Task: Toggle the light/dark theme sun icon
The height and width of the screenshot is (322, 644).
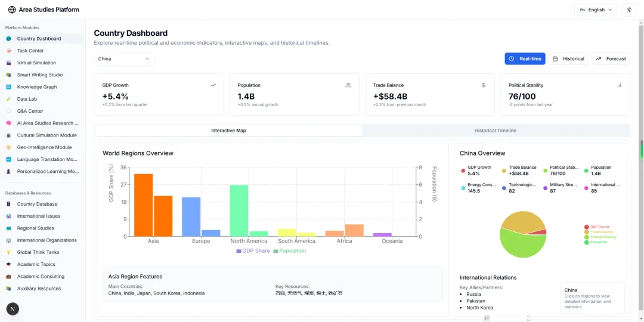Action: tap(629, 10)
